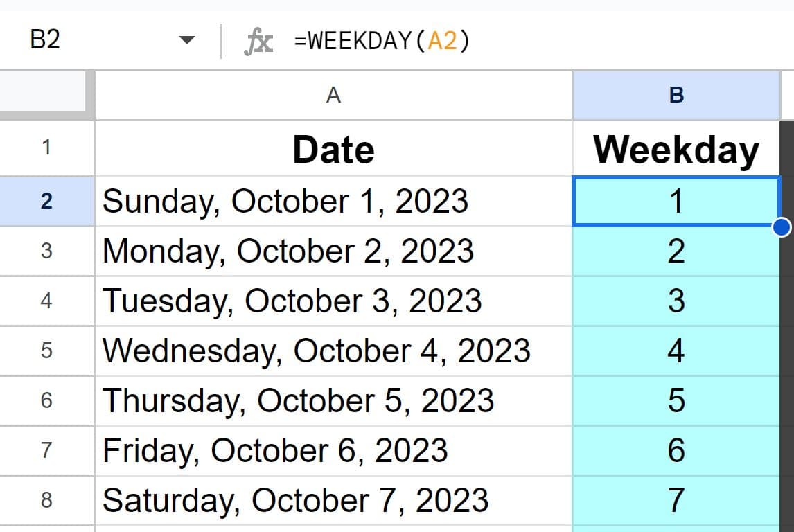
Task: Select the Weekday header cell
Action: pyautogui.click(x=676, y=148)
